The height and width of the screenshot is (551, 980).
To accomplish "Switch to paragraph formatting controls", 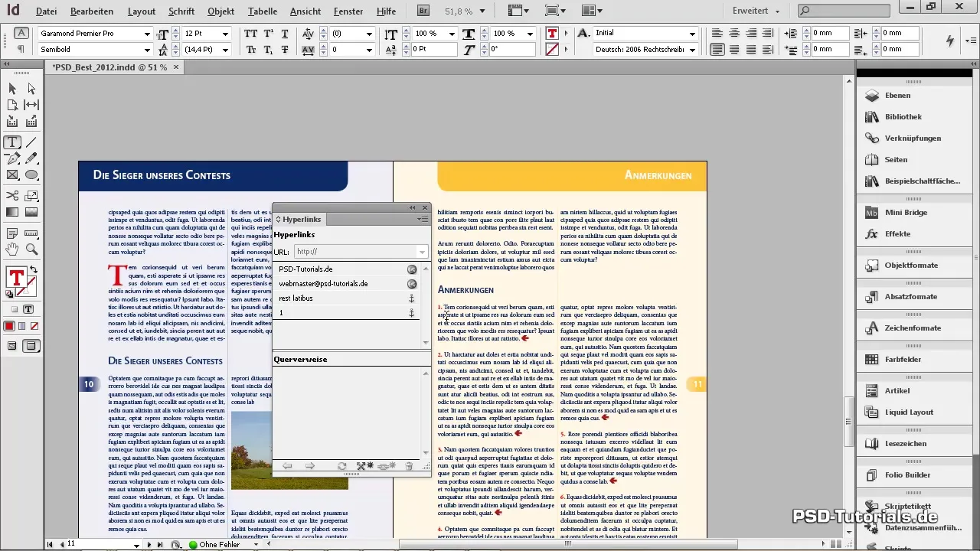I will 21,50.
